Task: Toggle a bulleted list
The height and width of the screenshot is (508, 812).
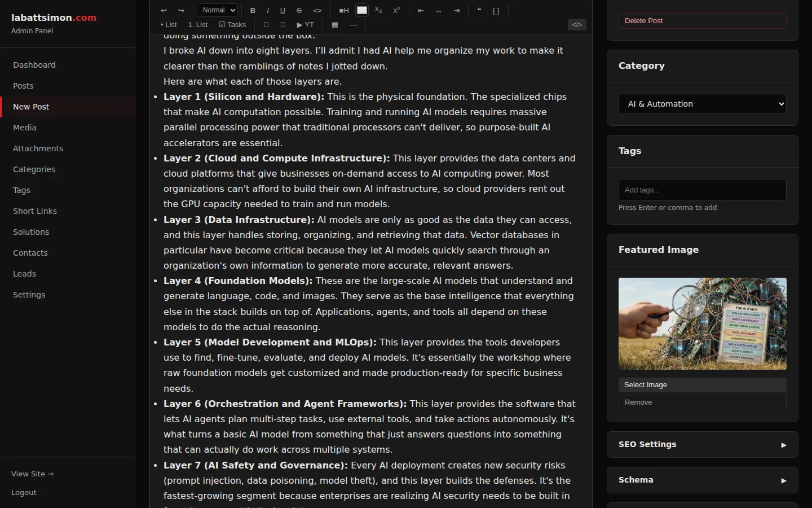Action: (168, 25)
